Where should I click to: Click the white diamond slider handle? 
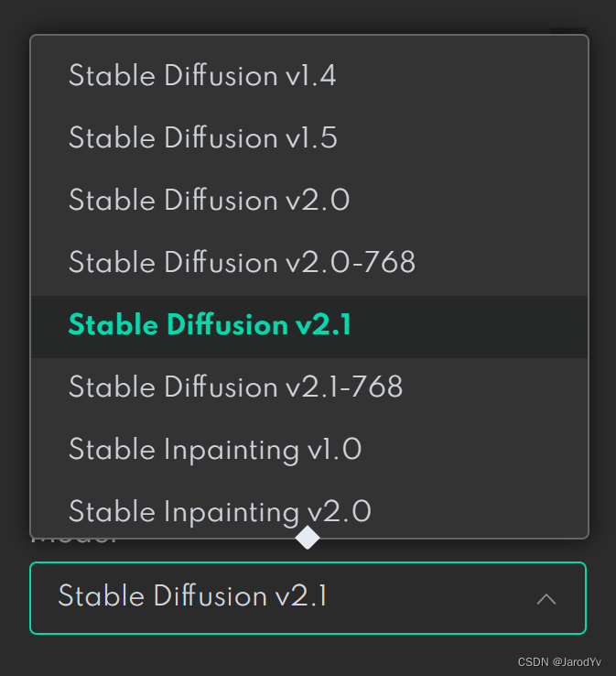308,538
